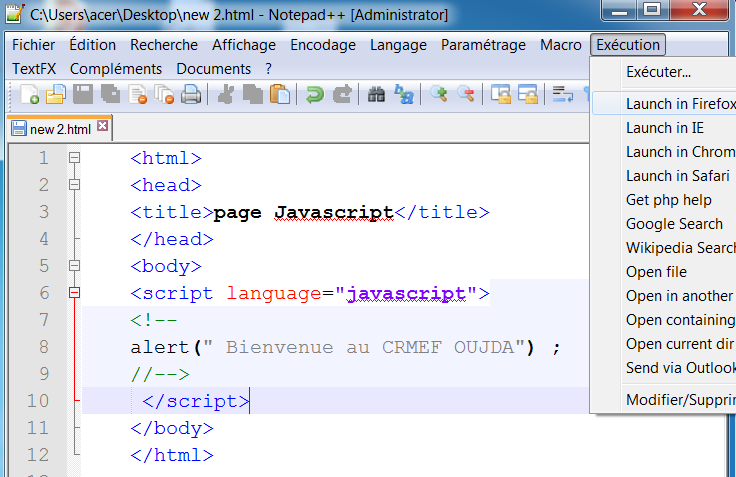Cut selection with scissors icon
The image size is (736, 477).
pyautogui.click(x=226, y=94)
